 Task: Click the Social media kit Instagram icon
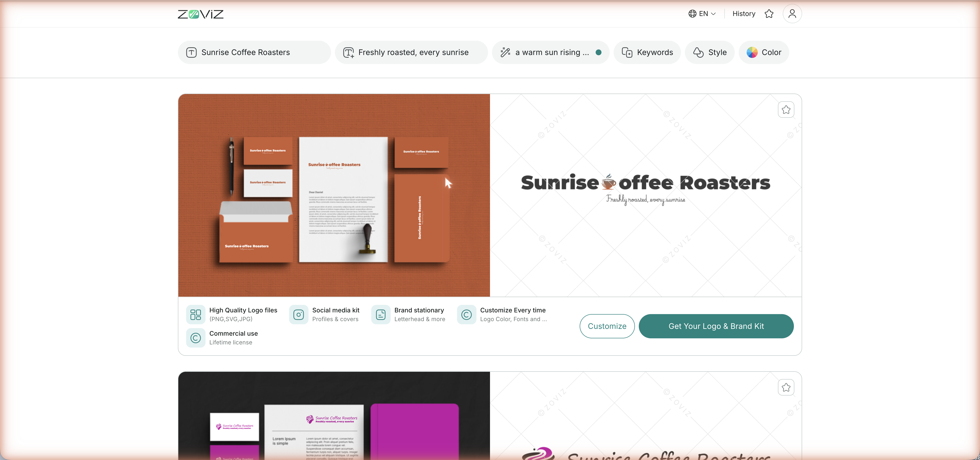pyautogui.click(x=299, y=315)
